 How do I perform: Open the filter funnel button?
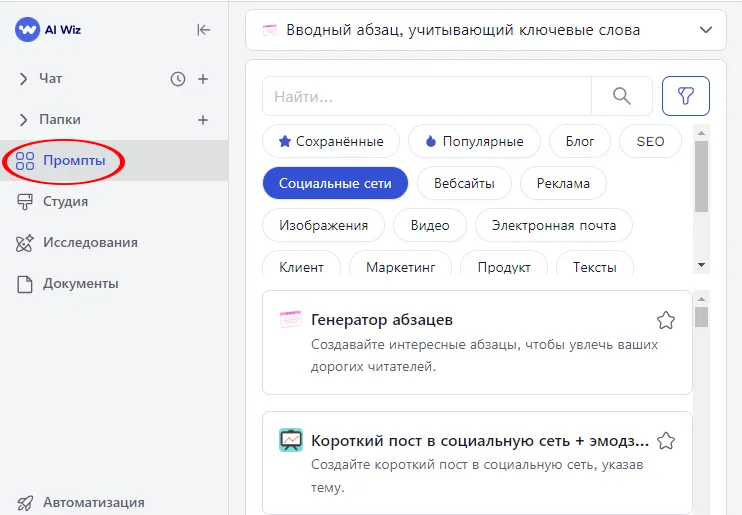[x=686, y=96]
